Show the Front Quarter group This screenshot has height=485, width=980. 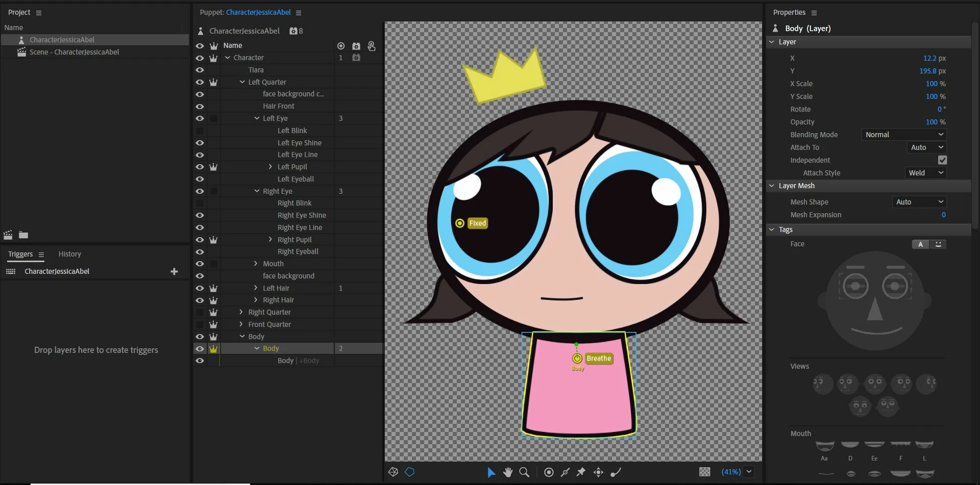coord(200,325)
